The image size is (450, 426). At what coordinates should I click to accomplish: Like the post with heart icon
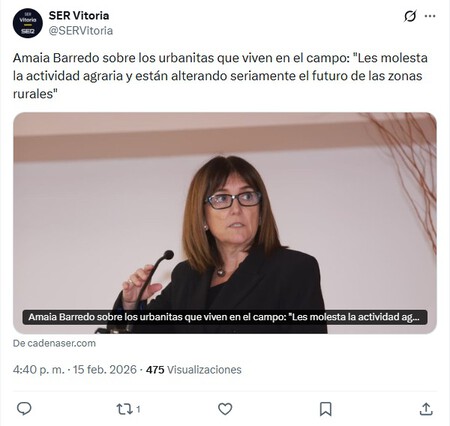[x=225, y=409]
